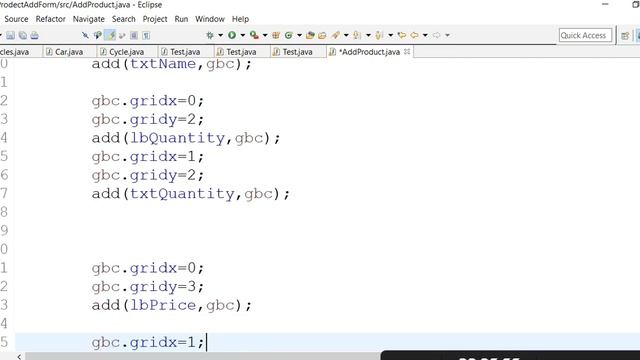
Task: Click the Save icon in the toolbar
Action: (11, 36)
